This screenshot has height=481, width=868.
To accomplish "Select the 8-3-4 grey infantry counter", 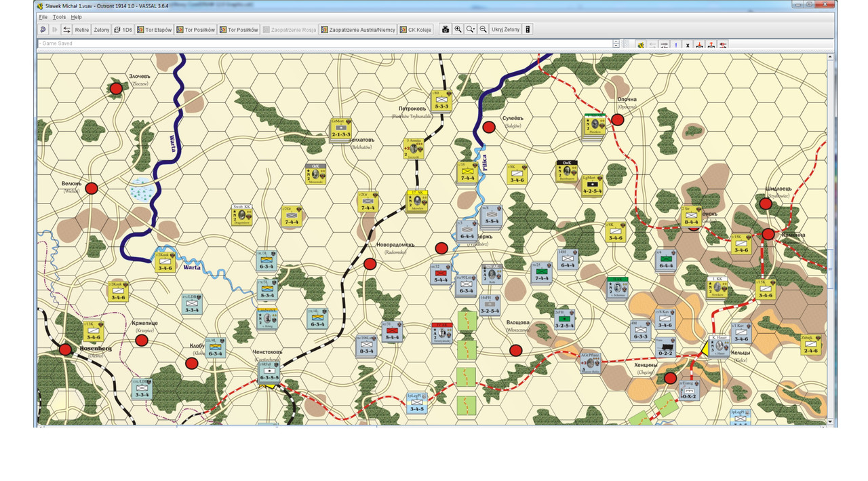I will click(x=367, y=345).
